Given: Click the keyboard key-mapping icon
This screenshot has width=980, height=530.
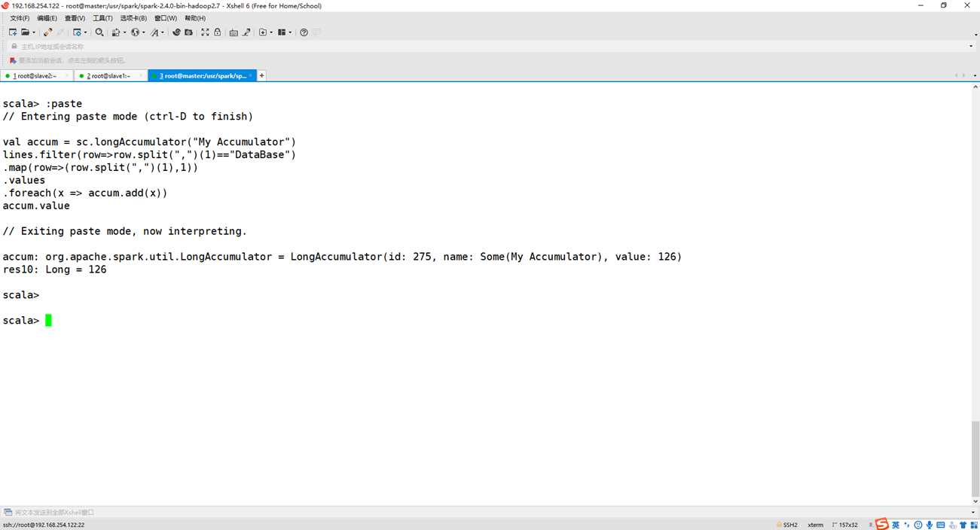Looking at the screenshot, I should click(x=234, y=32).
